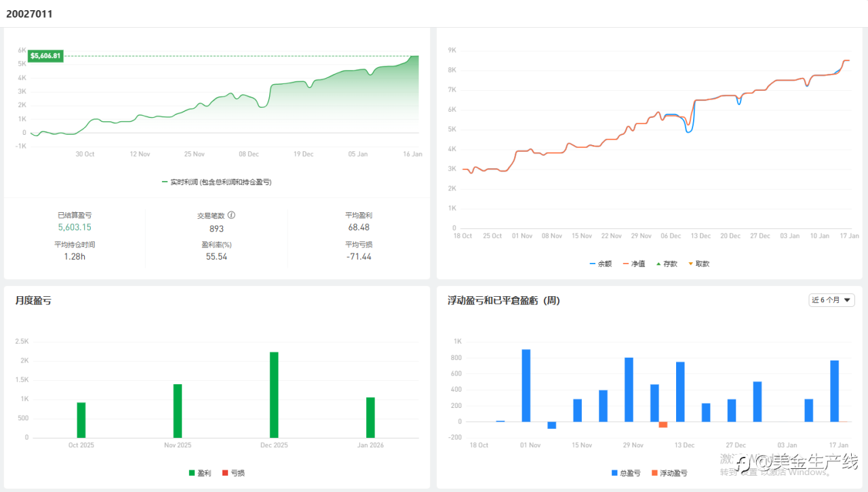This screenshot has width=868, height=492.
Task: Click the orange floating P/L bar
Action: pyautogui.click(x=663, y=424)
